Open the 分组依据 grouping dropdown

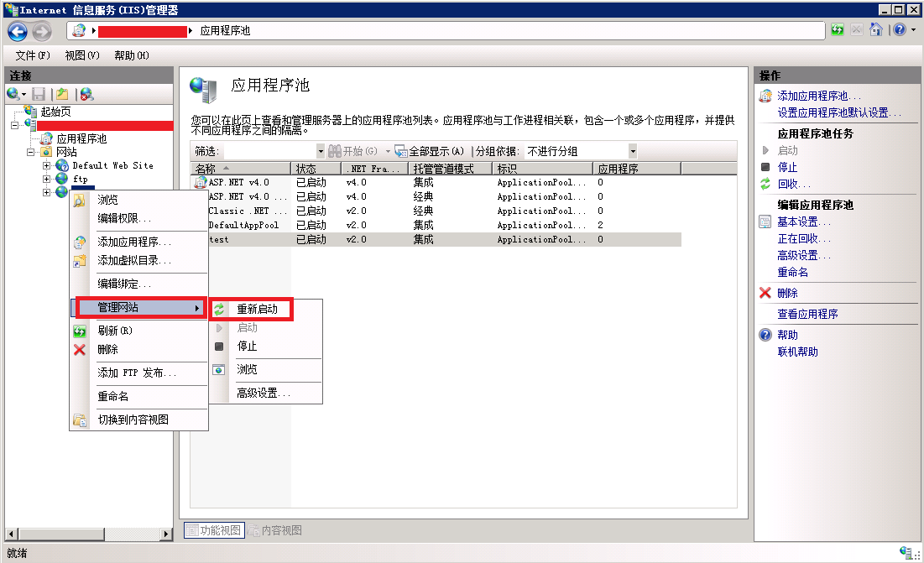(632, 151)
